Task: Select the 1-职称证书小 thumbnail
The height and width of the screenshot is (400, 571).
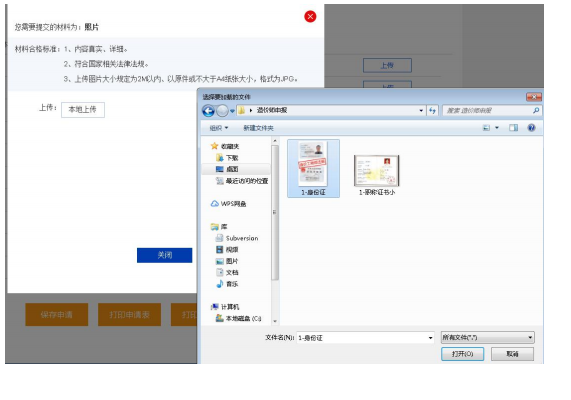Action: click(x=377, y=175)
